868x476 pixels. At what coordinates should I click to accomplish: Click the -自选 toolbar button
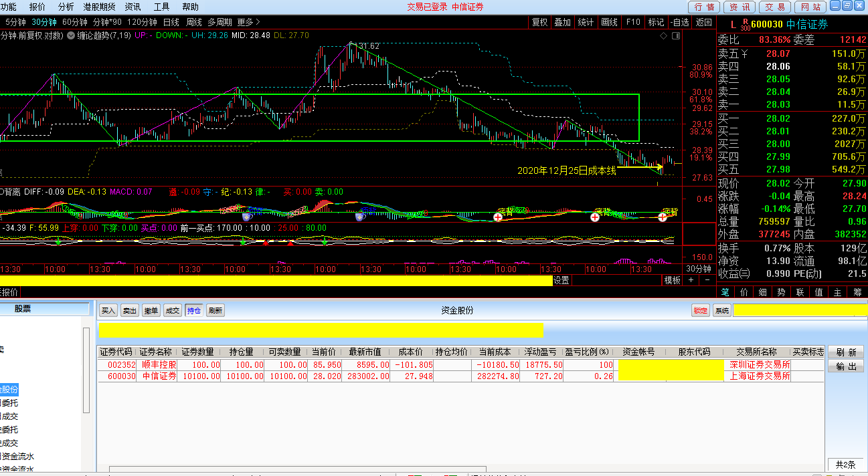click(x=679, y=22)
